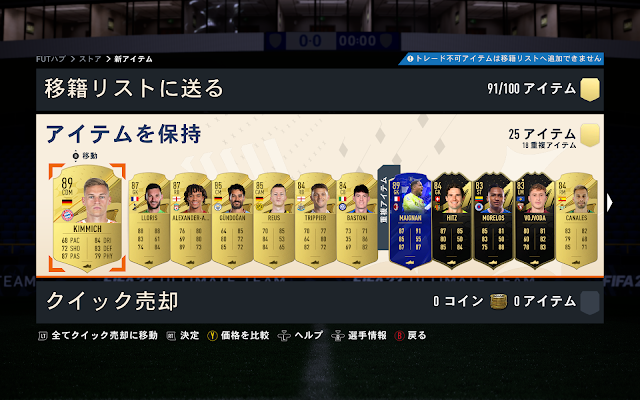Click the controller stick icon for ヘルプ
Image resolution: width=640 pixels, height=400 pixels.
(284, 336)
